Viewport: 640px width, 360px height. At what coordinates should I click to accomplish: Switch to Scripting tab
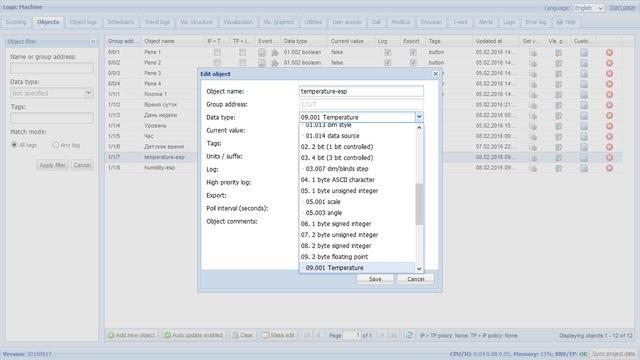point(16,22)
